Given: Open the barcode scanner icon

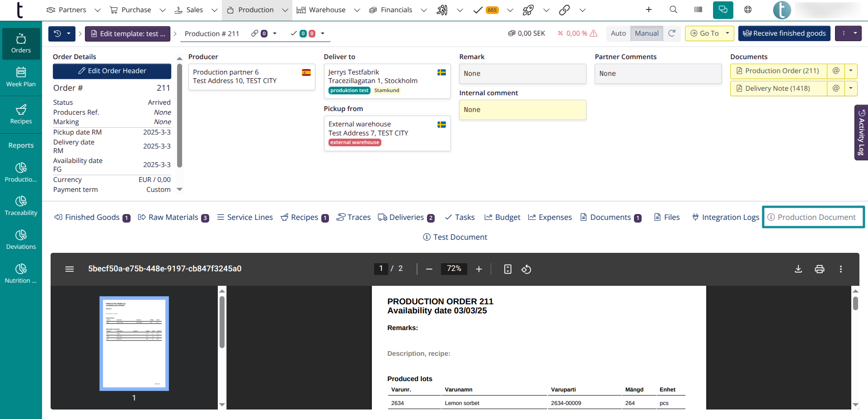Looking at the screenshot, I should click(x=698, y=9).
